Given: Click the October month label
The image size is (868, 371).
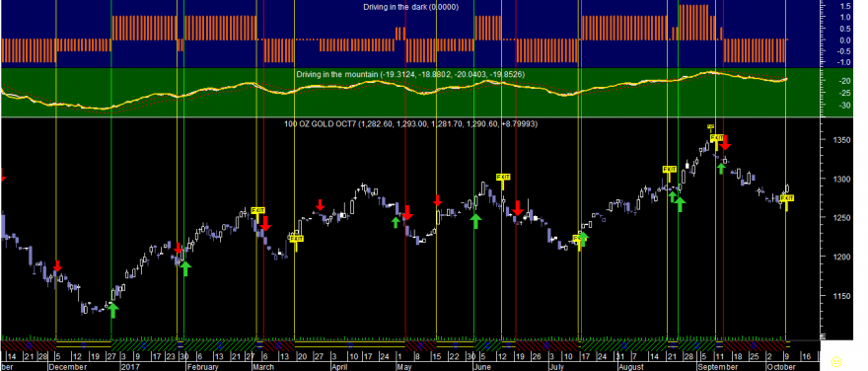Looking at the screenshot, I should pyautogui.click(x=780, y=367).
